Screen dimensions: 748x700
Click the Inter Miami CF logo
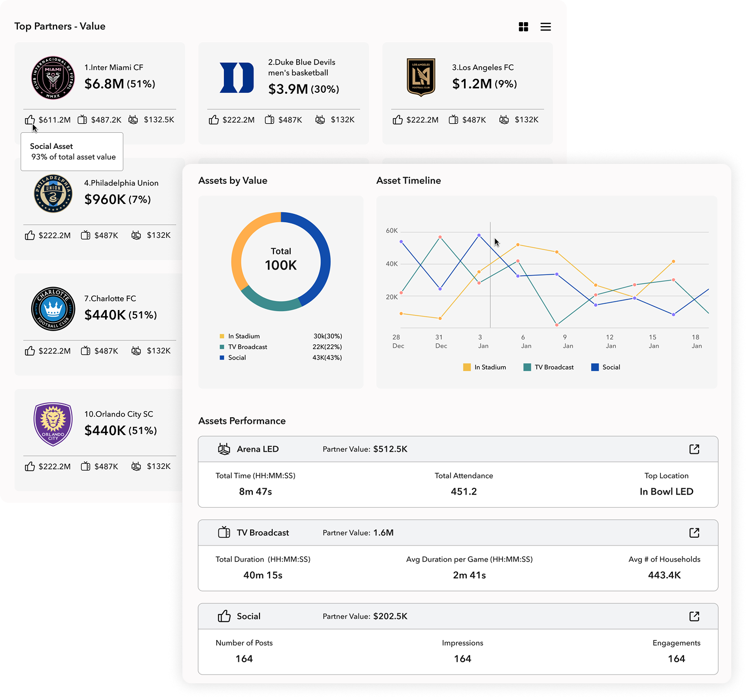click(53, 78)
